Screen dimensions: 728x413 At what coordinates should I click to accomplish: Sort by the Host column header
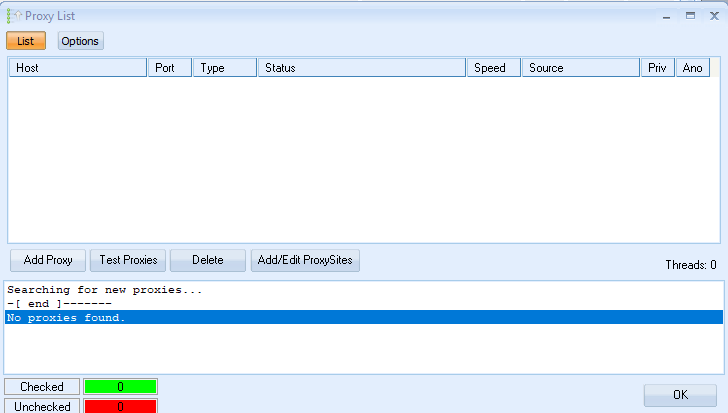[78, 68]
